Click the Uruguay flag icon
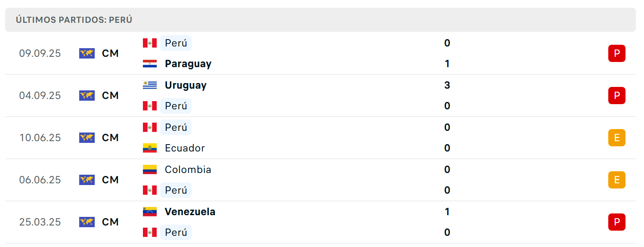This screenshot has height=247, width=644. pyautogui.click(x=150, y=85)
